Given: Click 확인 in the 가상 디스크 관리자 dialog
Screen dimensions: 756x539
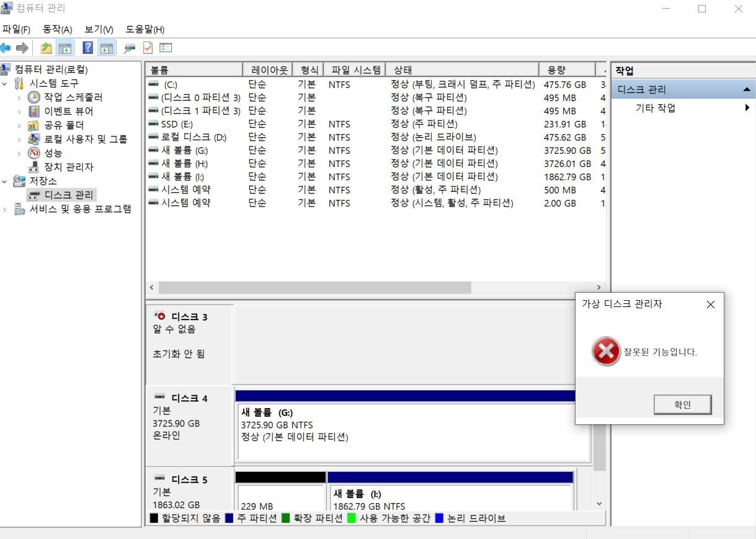Looking at the screenshot, I should (682, 405).
